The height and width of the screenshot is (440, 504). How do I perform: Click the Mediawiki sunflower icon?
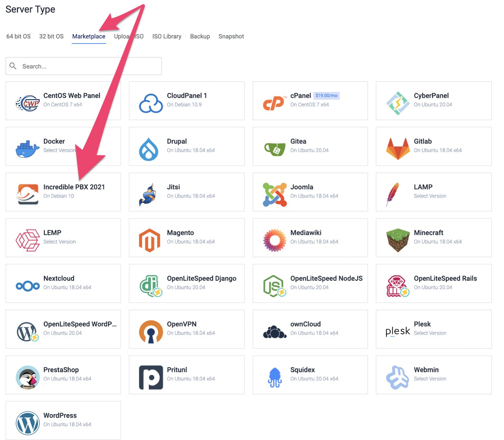[275, 240]
